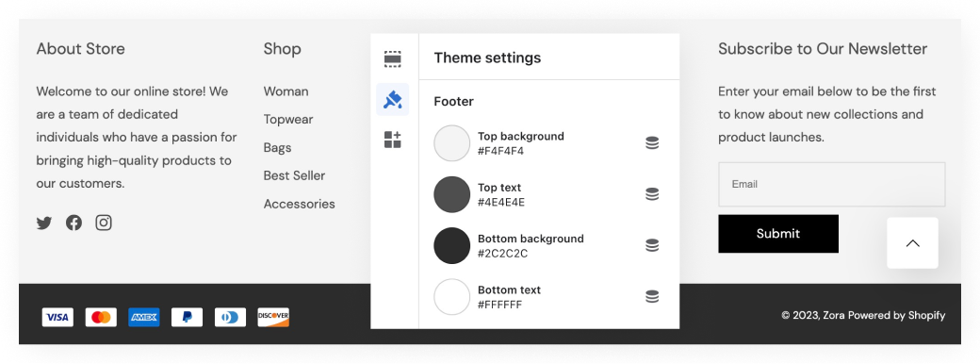980x364 pixels.
Task: Open dynamic source for Bottom background
Action: point(652,245)
